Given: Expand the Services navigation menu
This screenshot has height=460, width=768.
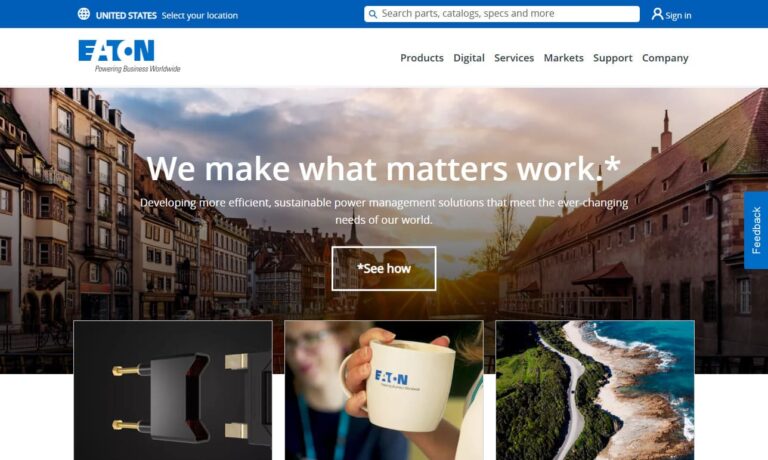Looking at the screenshot, I should point(514,58).
